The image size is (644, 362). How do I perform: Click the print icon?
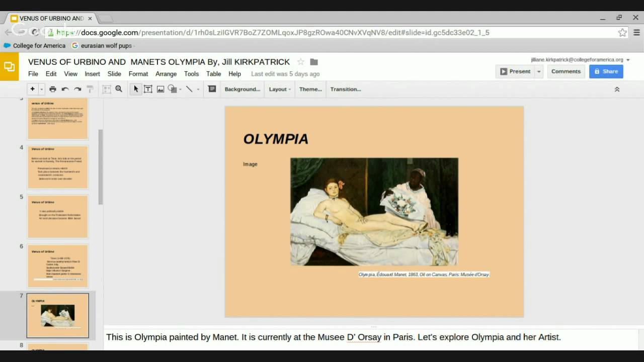pos(53,89)
